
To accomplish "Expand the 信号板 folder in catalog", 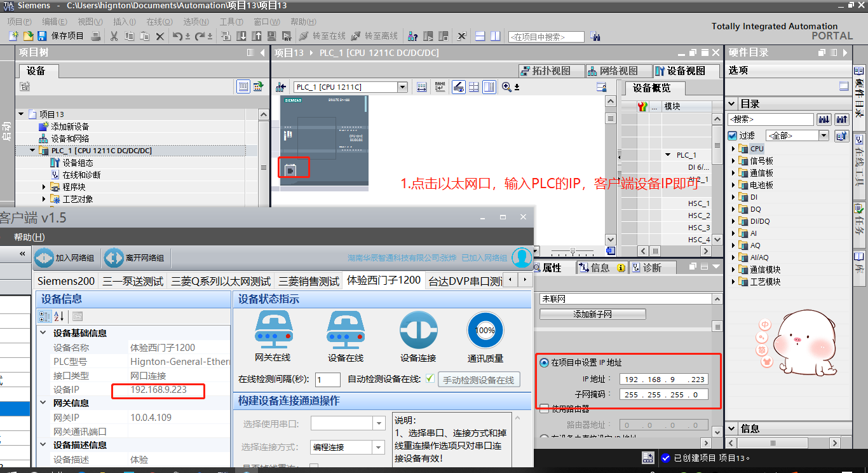I will tap(733, 161).
